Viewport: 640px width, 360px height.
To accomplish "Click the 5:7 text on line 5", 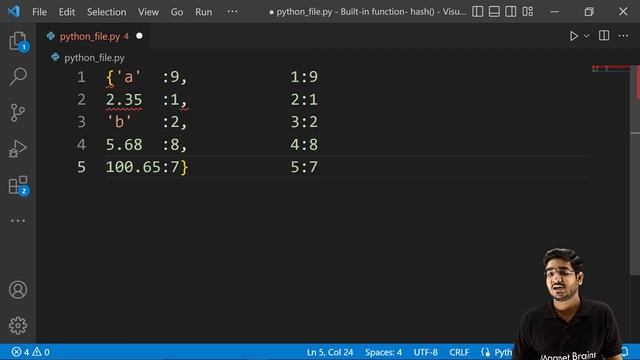I will 304,167.
